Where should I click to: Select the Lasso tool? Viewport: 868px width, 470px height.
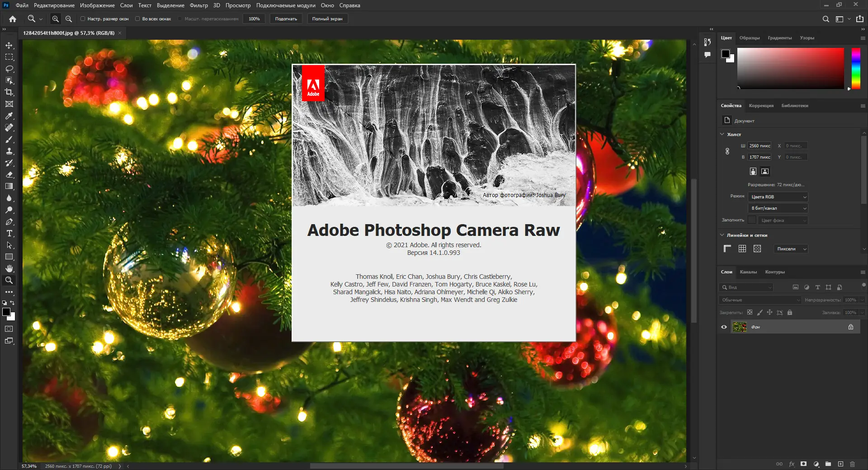pos(9,69)
